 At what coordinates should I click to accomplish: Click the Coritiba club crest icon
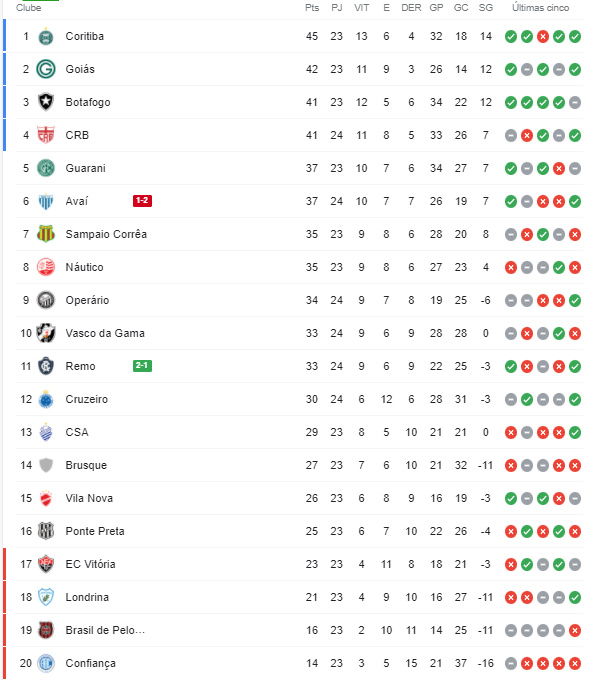[45, 36]
